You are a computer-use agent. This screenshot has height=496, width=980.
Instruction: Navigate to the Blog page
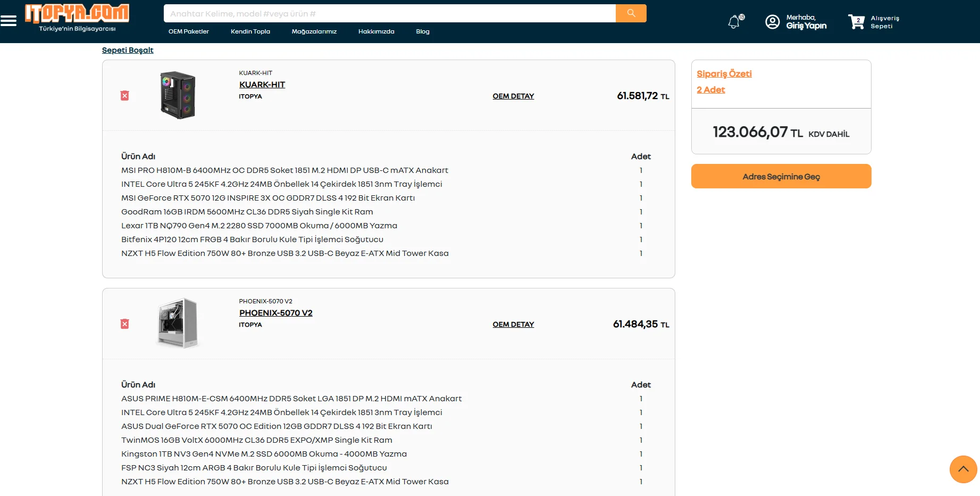point(423,31)
